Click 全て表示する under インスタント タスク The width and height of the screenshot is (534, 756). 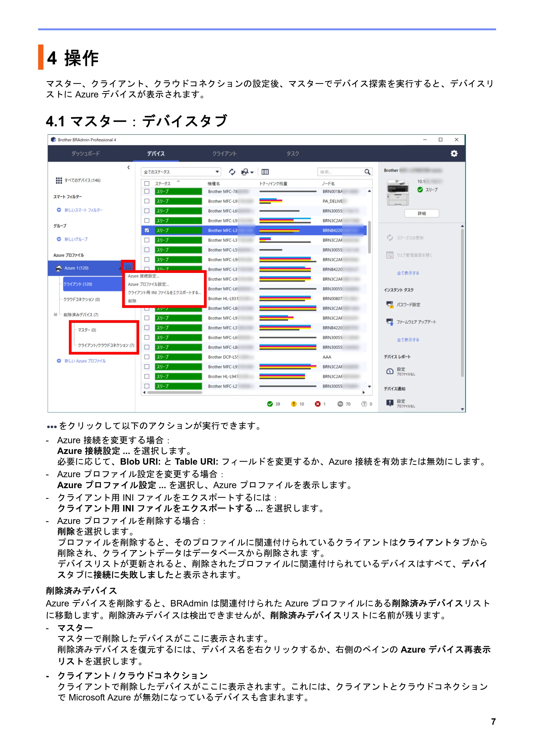408,339
